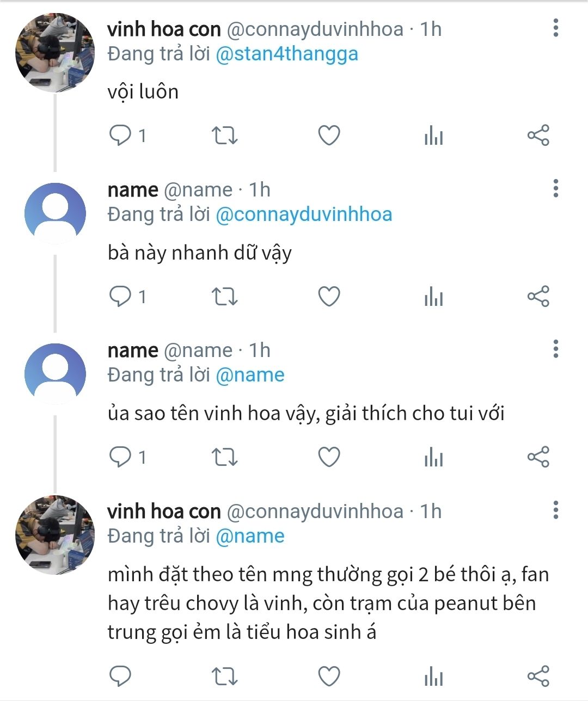Reply to the tweet mentioning chovy and peanut
Viewport: 588px width, 701px height.
coord(120,676)
